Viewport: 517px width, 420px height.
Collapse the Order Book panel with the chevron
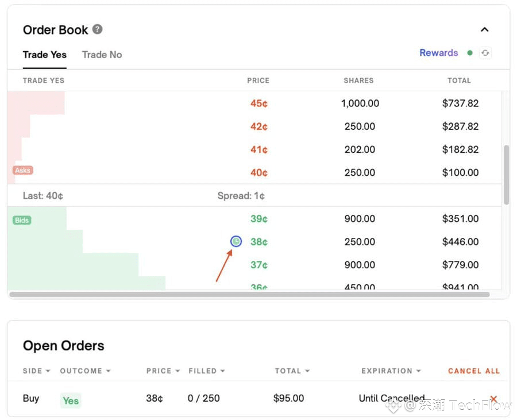click(x=484, y=30)
